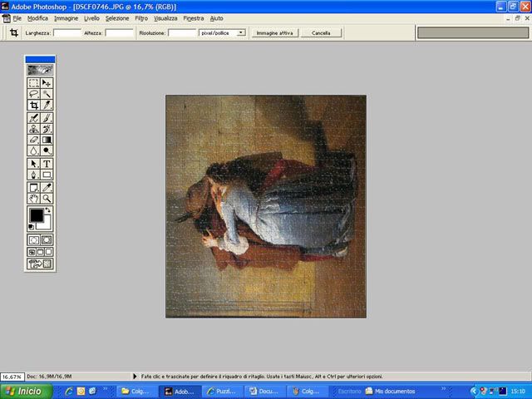Image resolution: width=532 pixels, height=399 pixels.
Task: Switch to Standard Screen mode
Action: point(32,252)
